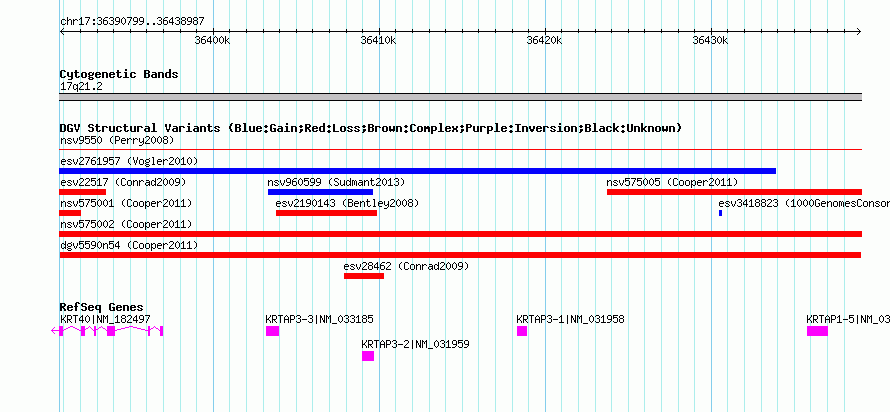Viewport: 890px width, 412px height.
Task: Click the 36410k ruler tick label
Action: 379,40
